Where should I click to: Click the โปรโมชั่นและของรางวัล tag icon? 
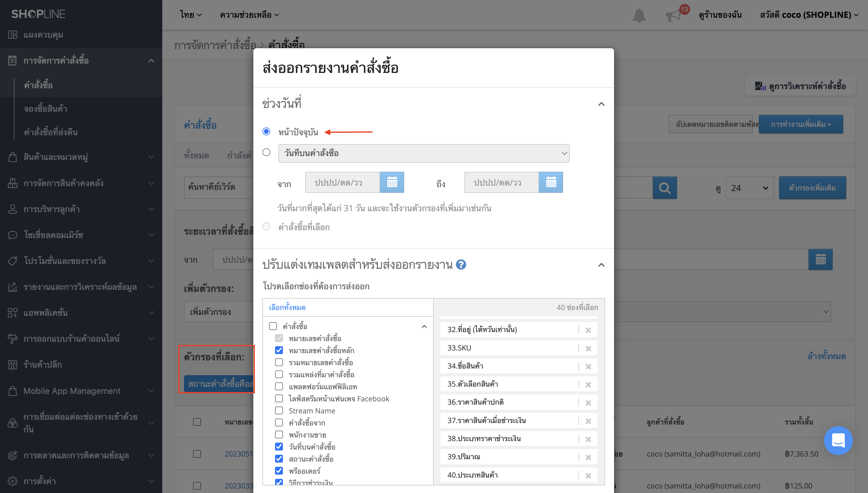13,261
